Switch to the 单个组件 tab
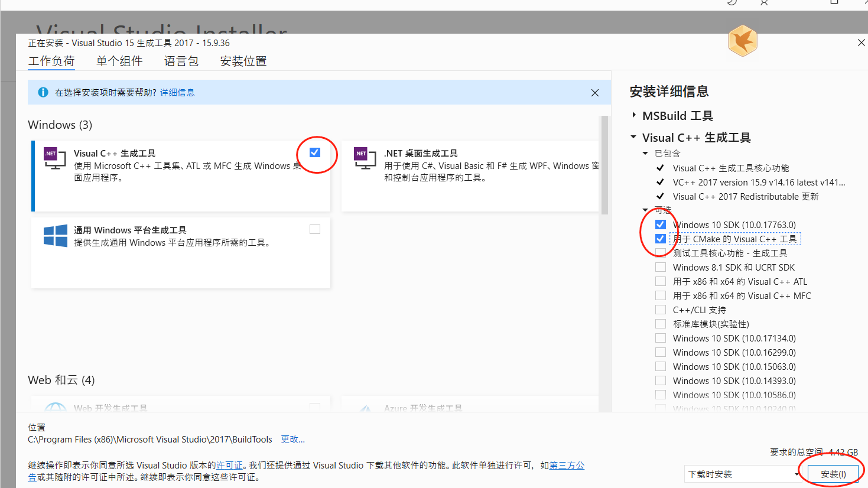 coord(119,61)
